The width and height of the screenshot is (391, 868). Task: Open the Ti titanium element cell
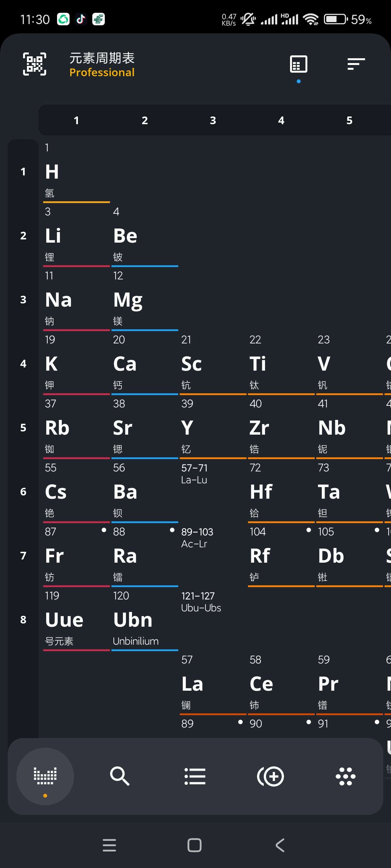tap(281, 363)
